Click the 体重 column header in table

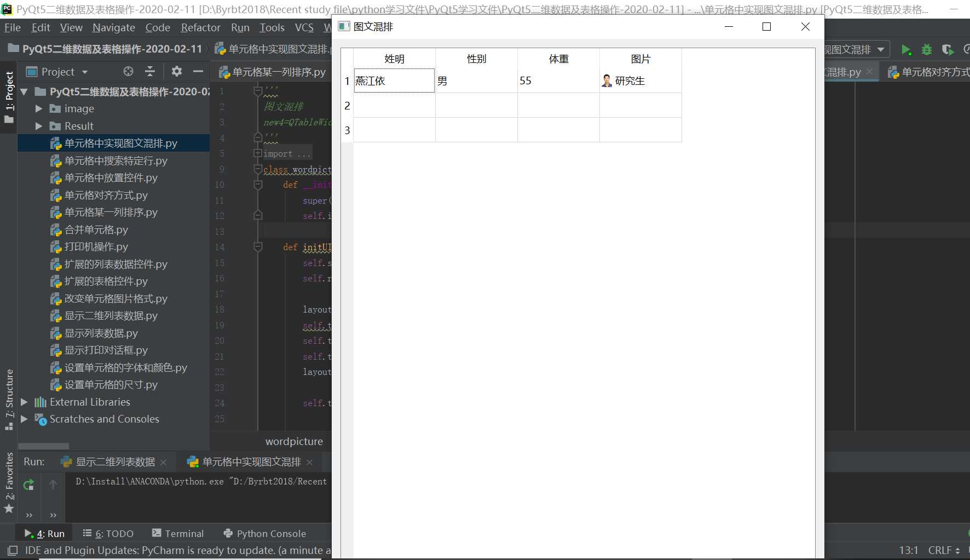pyautogui.click(x=558, y=59)
